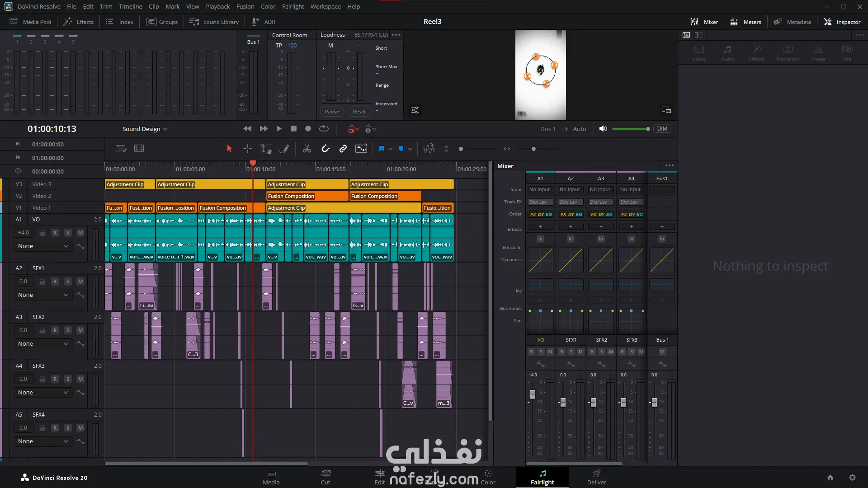Toggle the link clips chain icon
868x488 pixels.
[x=343, y=149]
